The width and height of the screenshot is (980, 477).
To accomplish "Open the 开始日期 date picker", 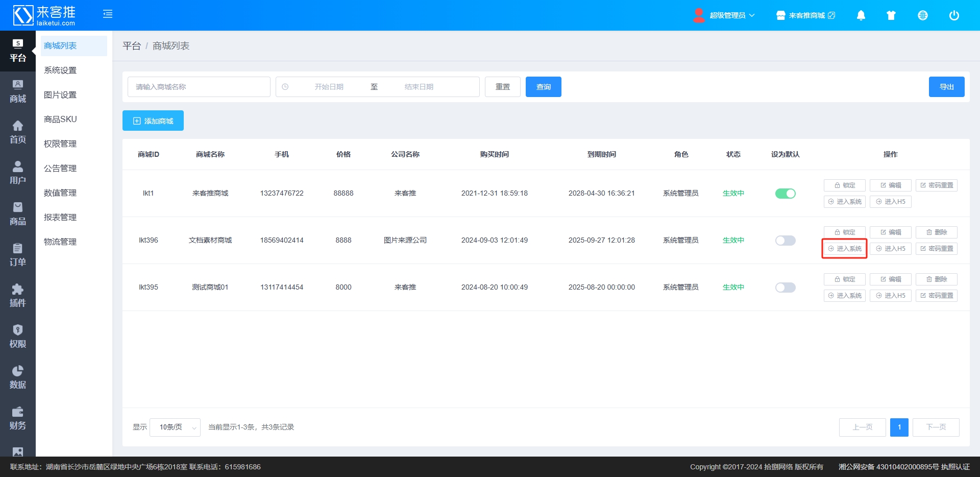I will coord(329,87).
